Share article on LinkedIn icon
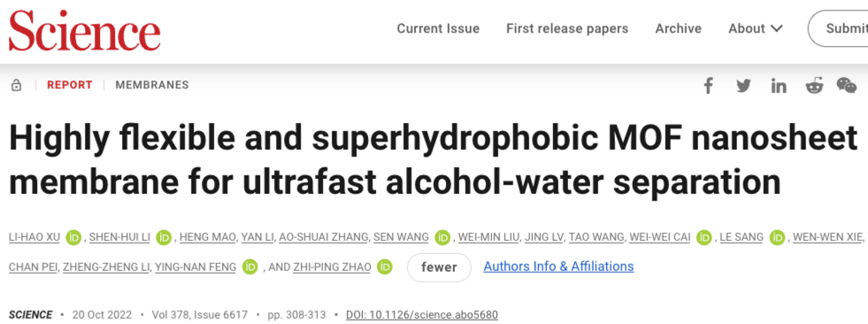Image resolution: width=868 pixels, height=324 pixels. 779,86
